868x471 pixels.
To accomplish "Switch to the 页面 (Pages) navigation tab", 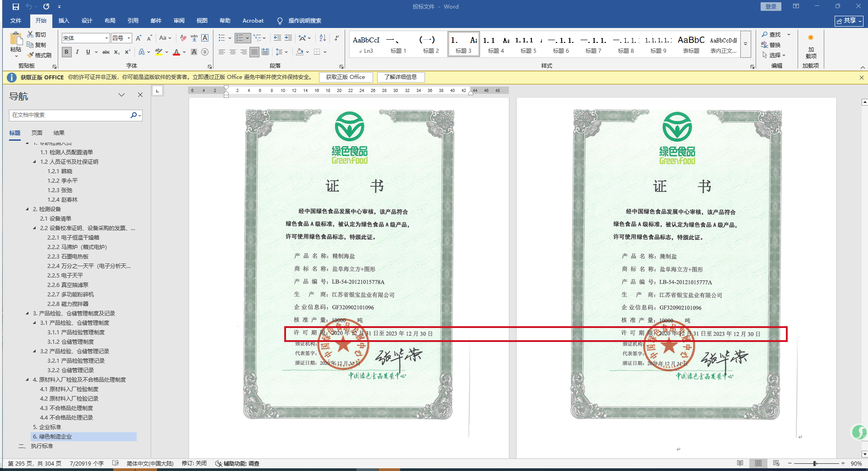I will [x=37, y=133].
